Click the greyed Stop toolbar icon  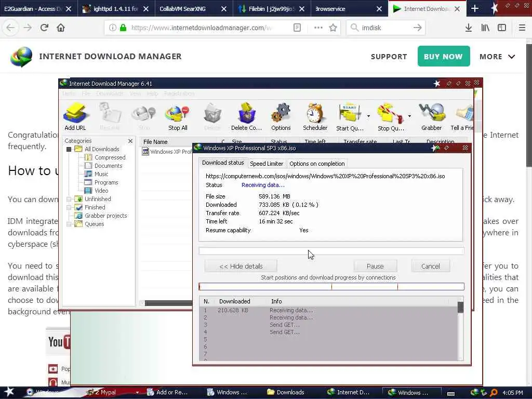pyautogui.click(x=144, y=117)
